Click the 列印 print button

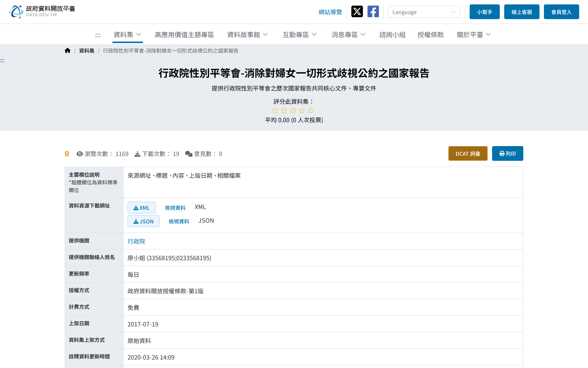tap(508, 153)
